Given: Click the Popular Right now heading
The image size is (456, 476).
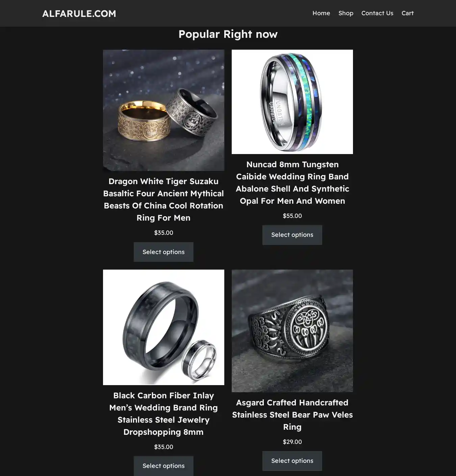Looking at the screenshot, I should coord(228,34).
